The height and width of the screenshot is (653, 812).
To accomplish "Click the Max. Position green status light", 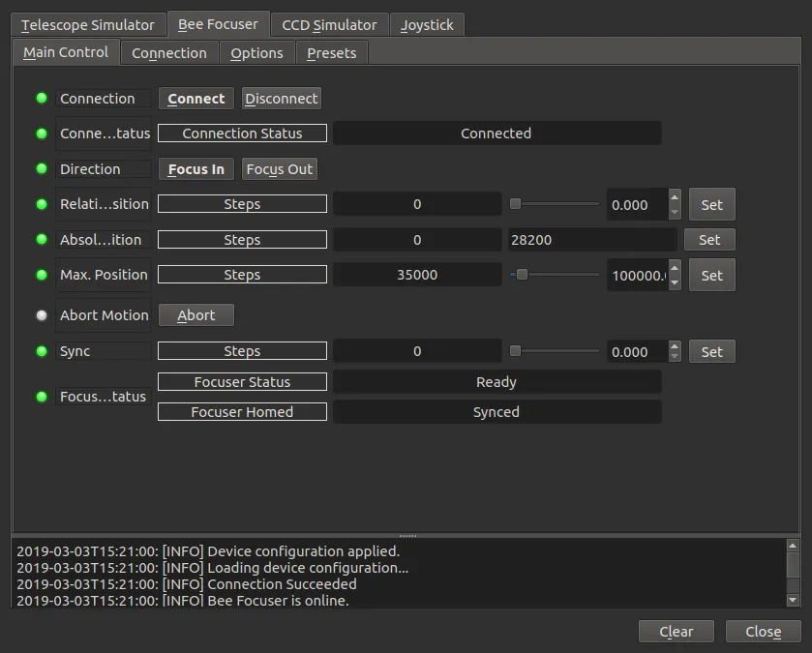I will point(42,275).
